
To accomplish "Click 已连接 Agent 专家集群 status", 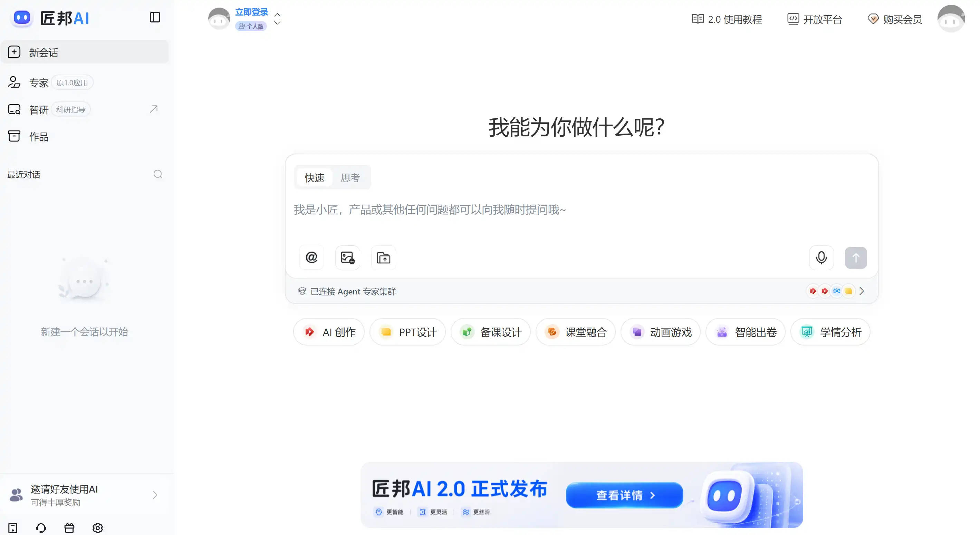I will pyautogui.click(x=347, y=291).
